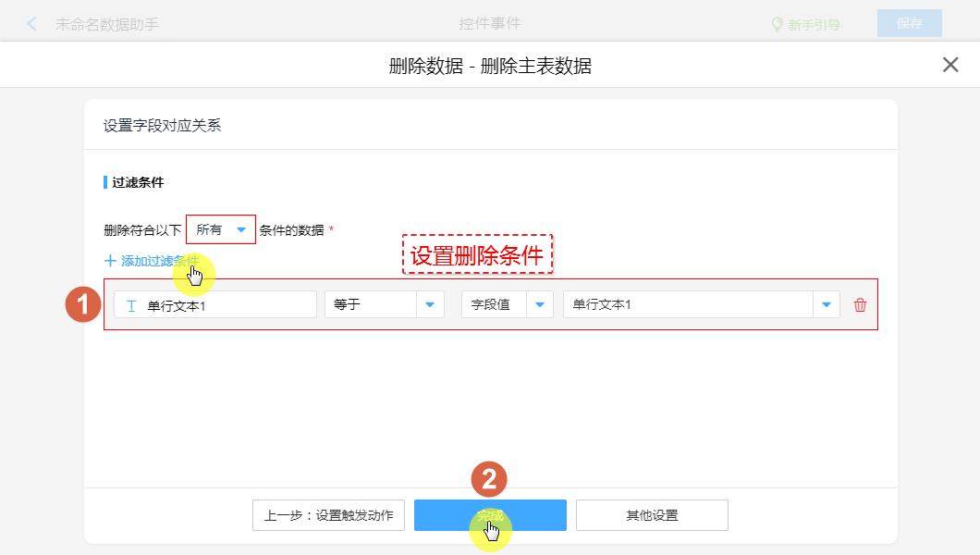
Task: Click the blue 完成 button
Action: pyautogui.click(x=490, y=515)
